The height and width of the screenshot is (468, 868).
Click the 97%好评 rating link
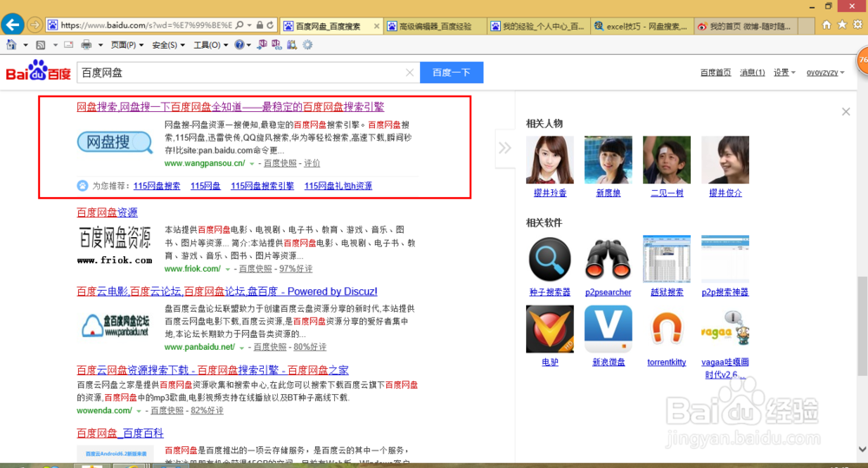(x=296, y=268)
